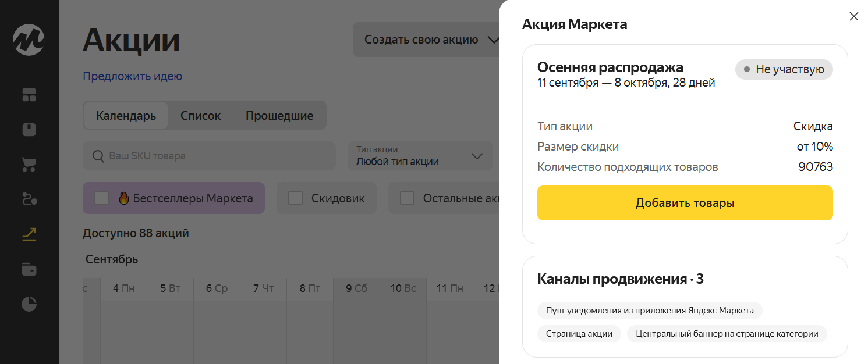Click the Yandex Market logo icon

29,40
